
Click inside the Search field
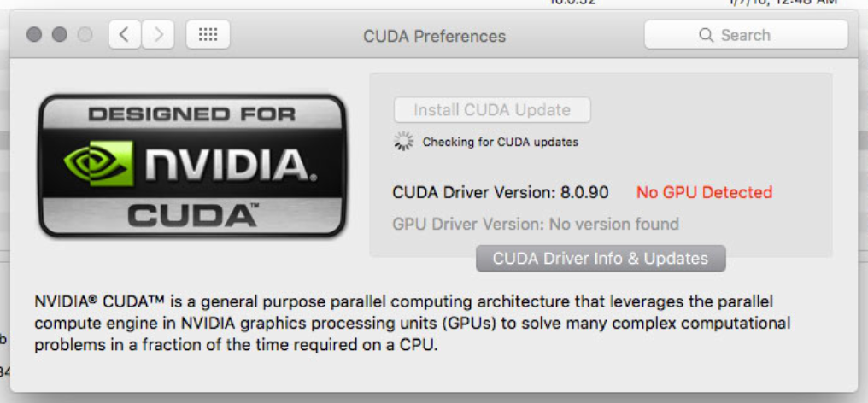click(x=746, y=35)
